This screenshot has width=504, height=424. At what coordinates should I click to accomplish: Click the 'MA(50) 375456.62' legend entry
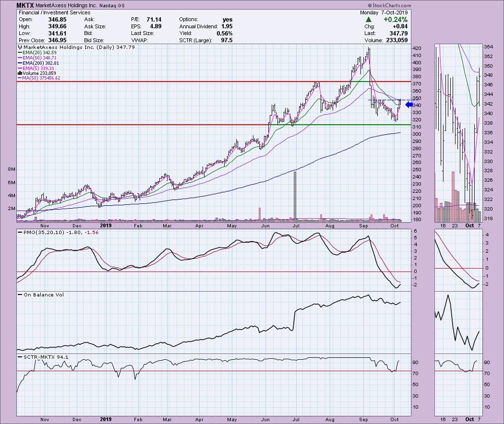39,78
